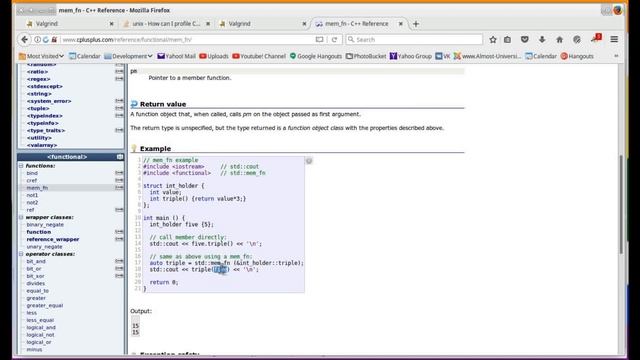Screen dimensions: 640x360
Task: Show more bookmarks with the overflow chevron
Action: point(616,56)
